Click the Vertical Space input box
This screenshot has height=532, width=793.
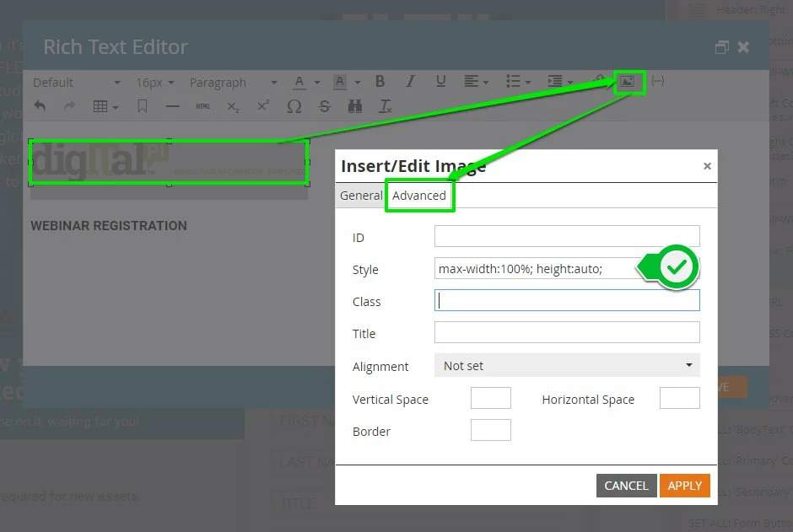pos(491,398)
